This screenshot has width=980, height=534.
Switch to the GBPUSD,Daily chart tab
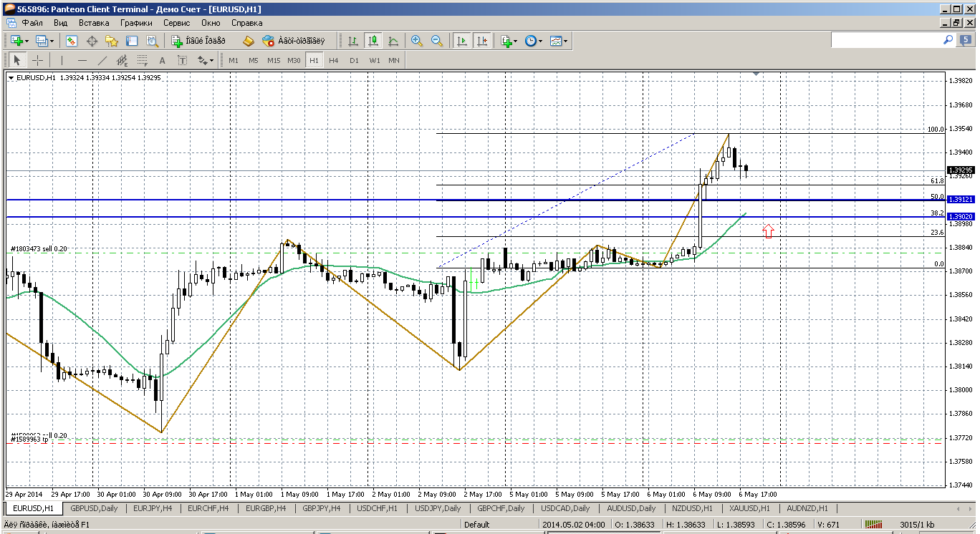[x=93, y=508]
